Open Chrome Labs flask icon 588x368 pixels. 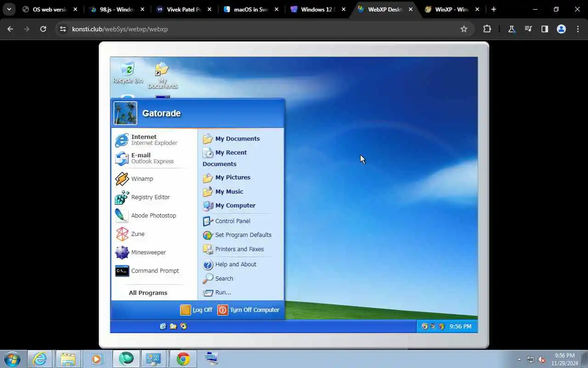pos(511,29)
